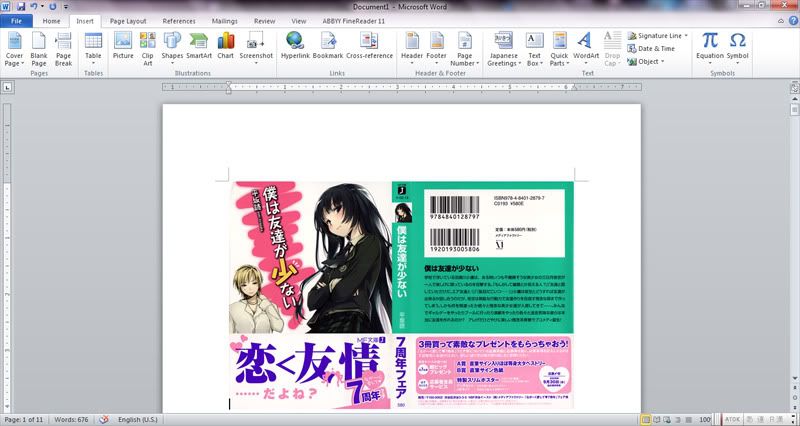The height and width of the screenshot is (426, 800).
Task: Click the Save icon in quick access toolbar
Action: (x=21, y=7)
